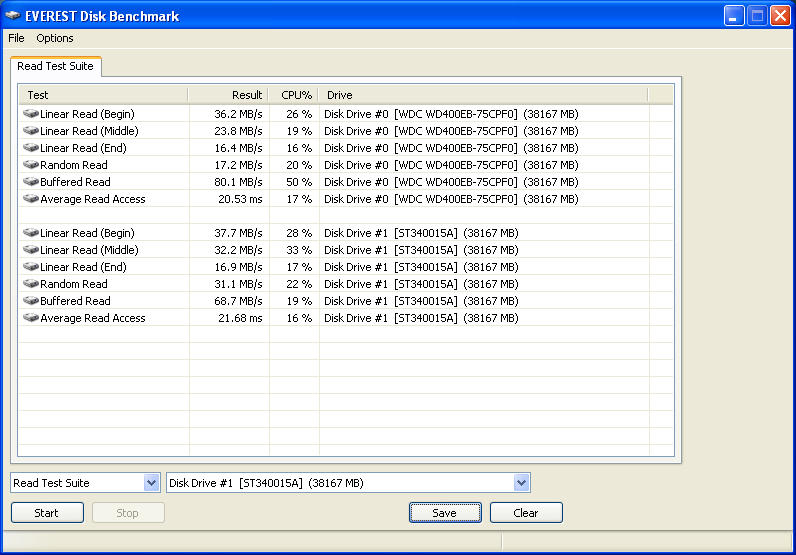Select the 37.7 MB/s result cell
The width and height of the screenshot is (796, 555).
pos(238,233)
